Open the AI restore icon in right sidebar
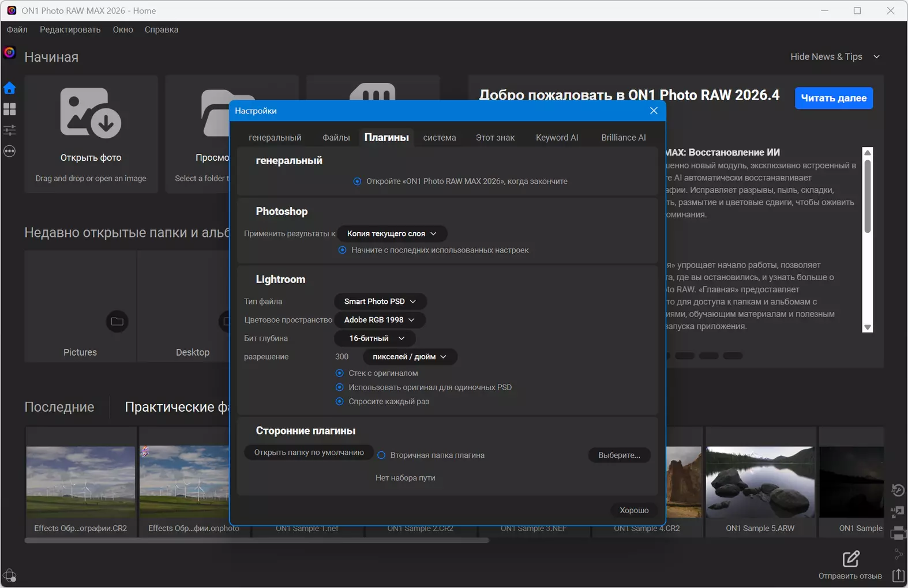This screenshot has height=588, width=908. coord(898,490)
